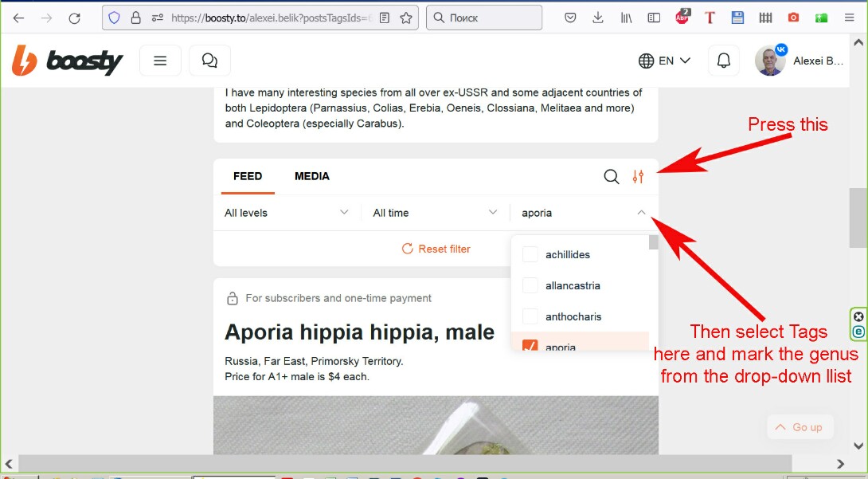Click the padlock site security icon
Viewport: 868px width, 479px height.
(x=135, y=18)
